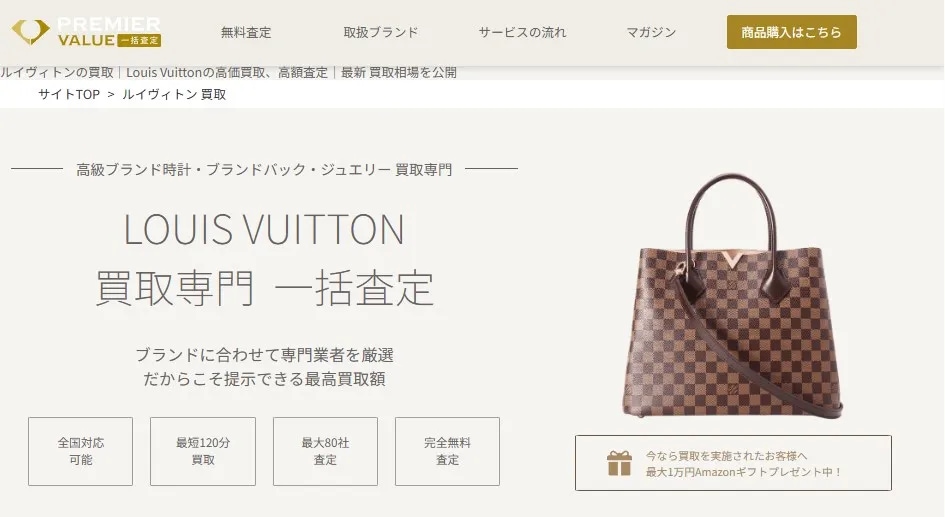Select the 完全無料査定 feature box
945x517 pixels.
pos(447,451)
